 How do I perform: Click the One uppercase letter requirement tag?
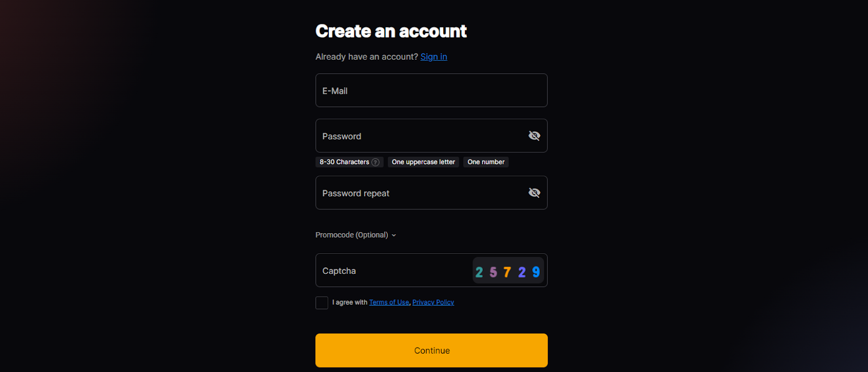[x=423, y=162]
